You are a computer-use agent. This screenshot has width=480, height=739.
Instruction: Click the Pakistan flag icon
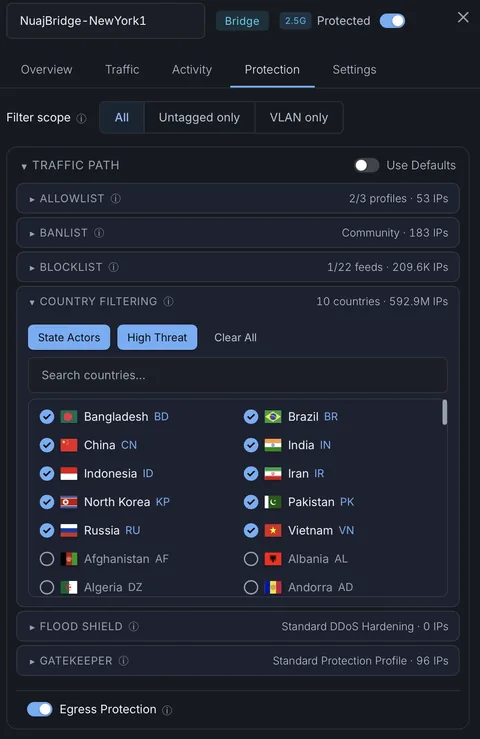point(273,502)
